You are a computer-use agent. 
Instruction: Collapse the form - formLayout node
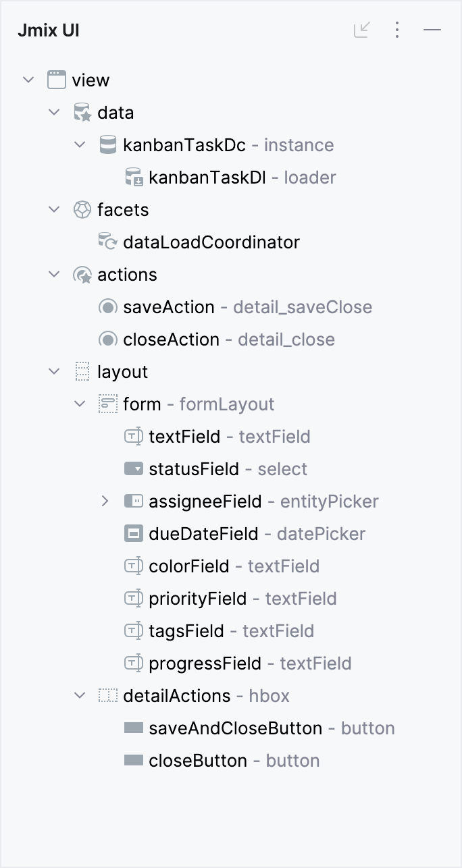coord(80,404)
